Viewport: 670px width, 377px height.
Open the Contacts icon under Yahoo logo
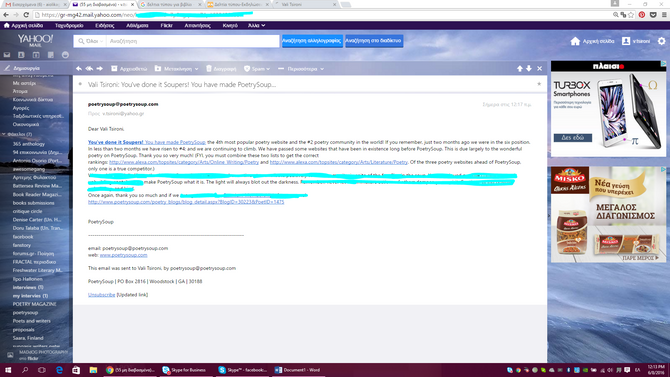(x=21, y=55)
